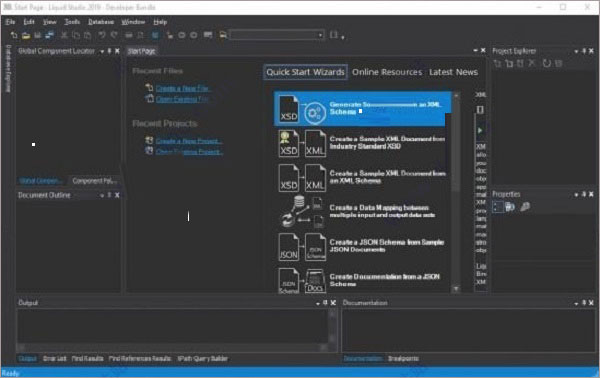This screenshot has width=600, height=378.
Task: Open the Database menu
Action: pos(101,22)
